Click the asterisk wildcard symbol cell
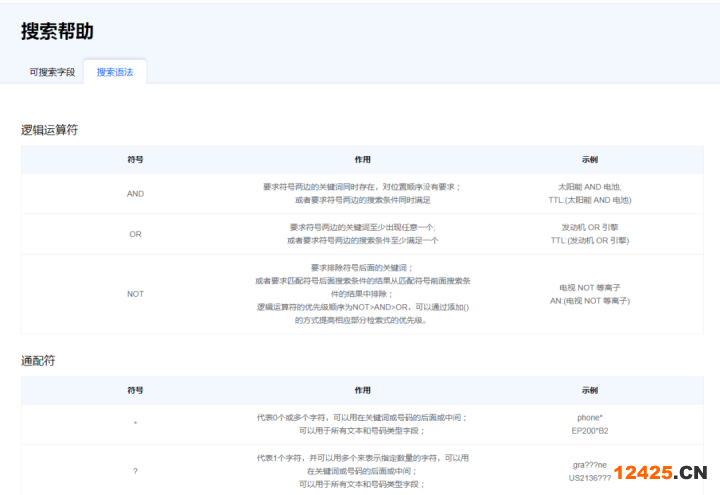Screen dimensions: 720x495 pos(135,424)
